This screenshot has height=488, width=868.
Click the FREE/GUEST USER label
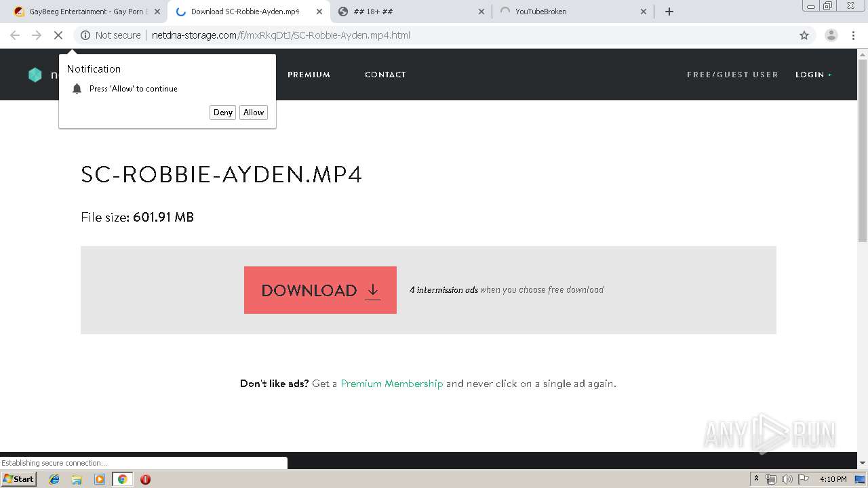[x=732, y=75]
